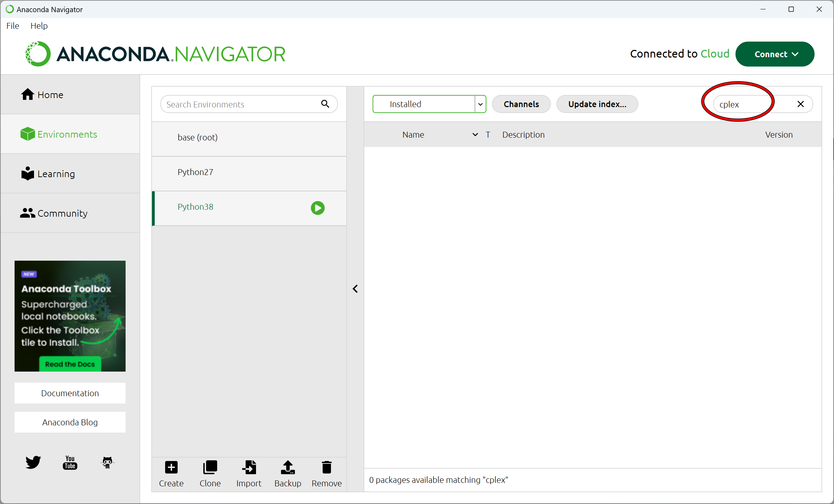
Task: Click the status text about cplex packages
Action: (438, 480)
